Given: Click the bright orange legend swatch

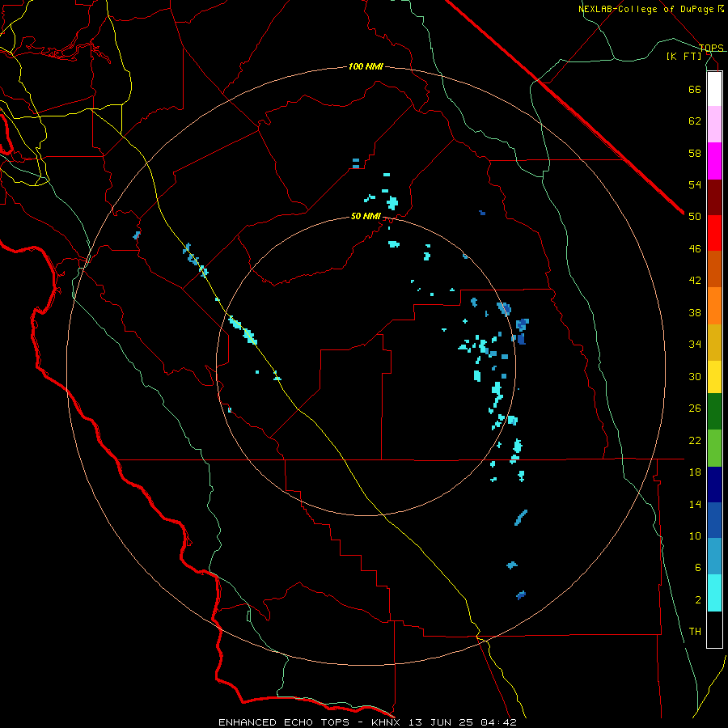Looking at the screenshot, I should click(x=714, y=306).
